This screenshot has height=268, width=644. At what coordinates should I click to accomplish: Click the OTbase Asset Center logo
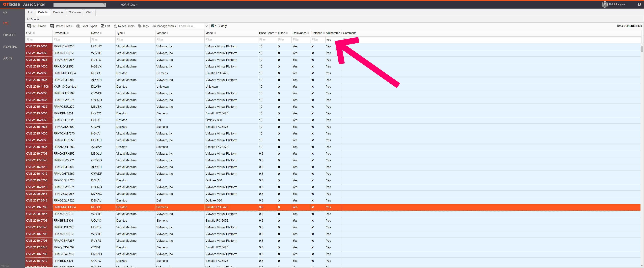pos(24,5)
